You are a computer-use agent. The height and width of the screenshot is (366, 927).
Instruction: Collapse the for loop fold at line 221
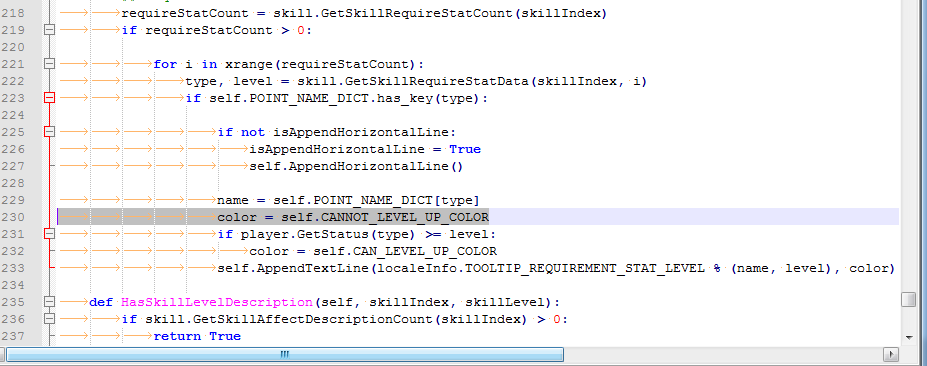[50, 64]
